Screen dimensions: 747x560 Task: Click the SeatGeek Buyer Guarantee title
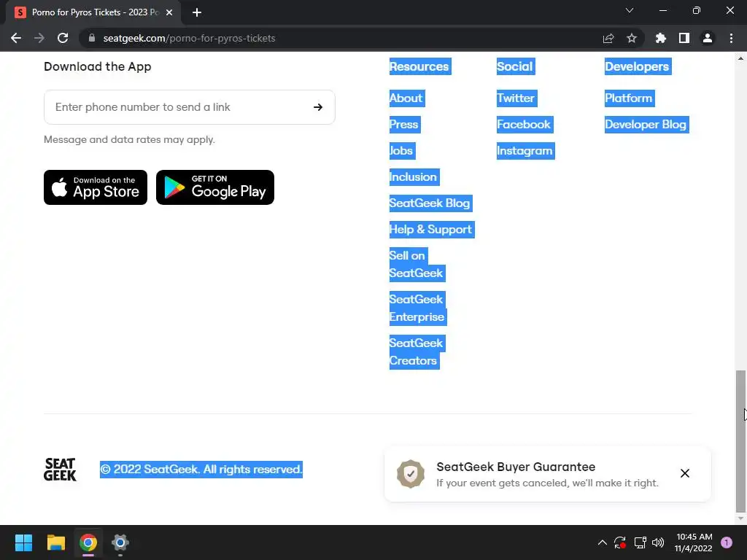[516, 467]
